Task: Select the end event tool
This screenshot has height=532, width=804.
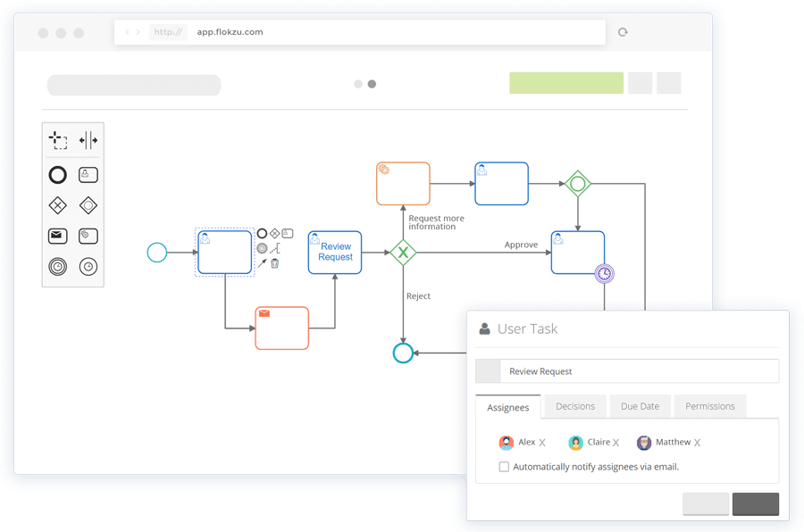Action: pyautogui.click(x=57, y=266)
